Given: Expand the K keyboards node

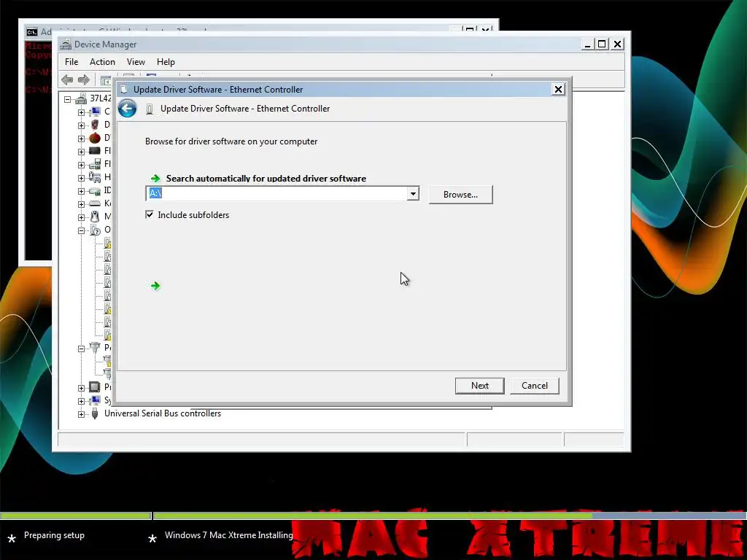Looking at the screenshot, I should (81, 204).
